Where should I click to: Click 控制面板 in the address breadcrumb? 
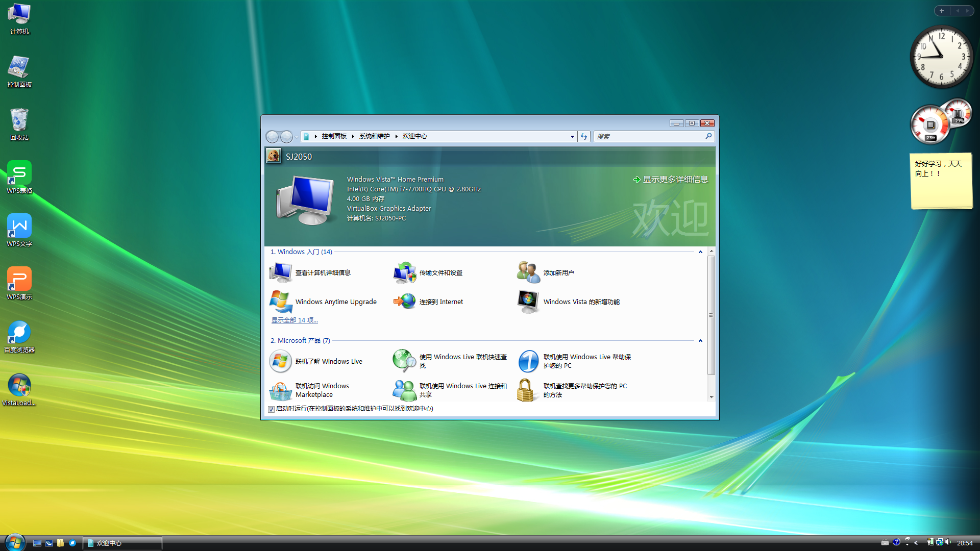tap(334, 137)
